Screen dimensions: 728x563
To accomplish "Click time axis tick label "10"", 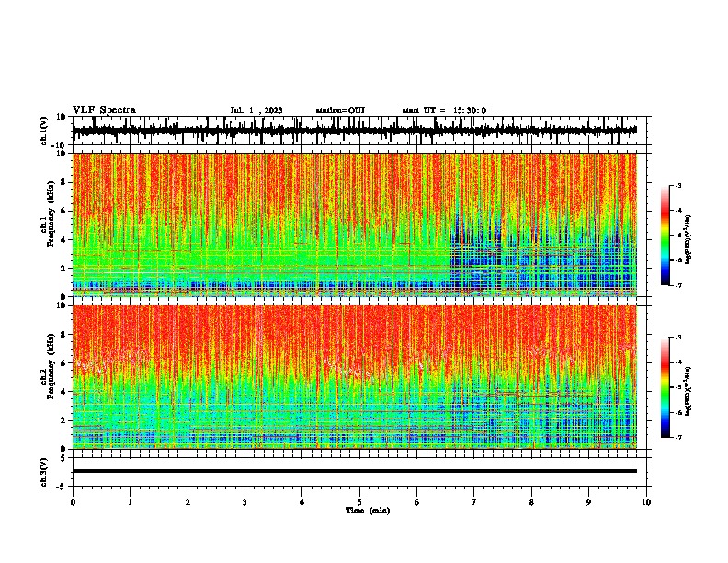I will pyautogui.click(x=646, y=502).
